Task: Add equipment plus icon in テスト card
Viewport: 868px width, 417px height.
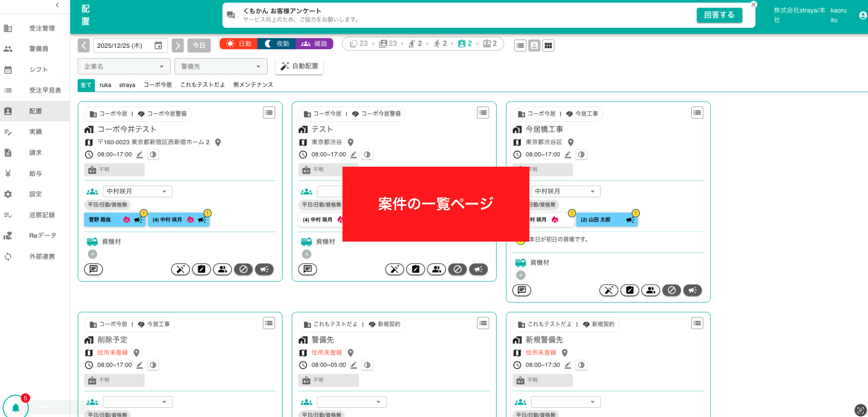Action: click(x=307, y=254)
